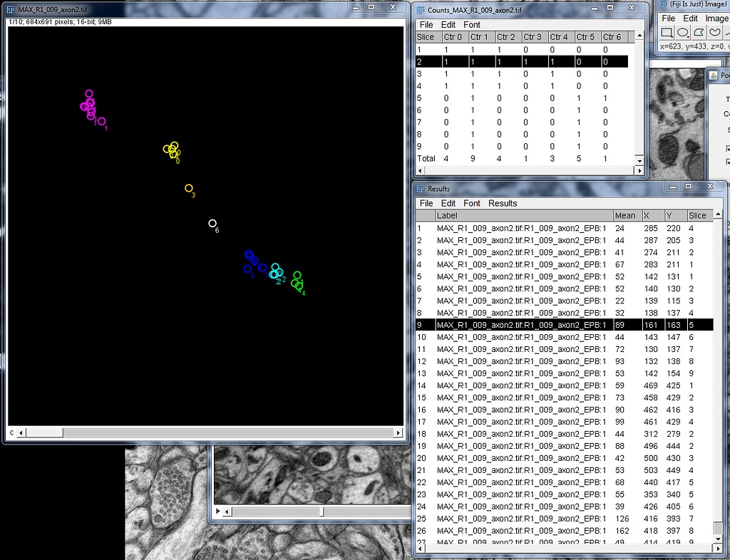Click the icon on the MAX_R1_009_axon2.tif window
Viewport: 730px width, 560px height.
tap(8, 8)
